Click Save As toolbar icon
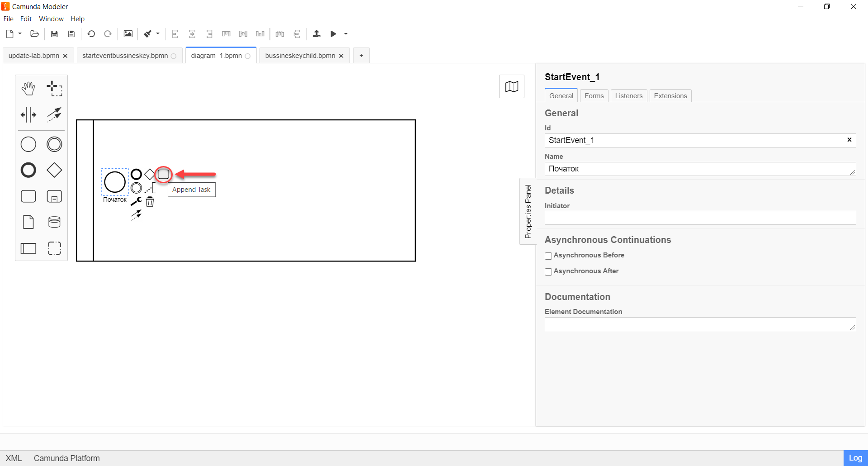The image size is (868, 466). (71, 34)
